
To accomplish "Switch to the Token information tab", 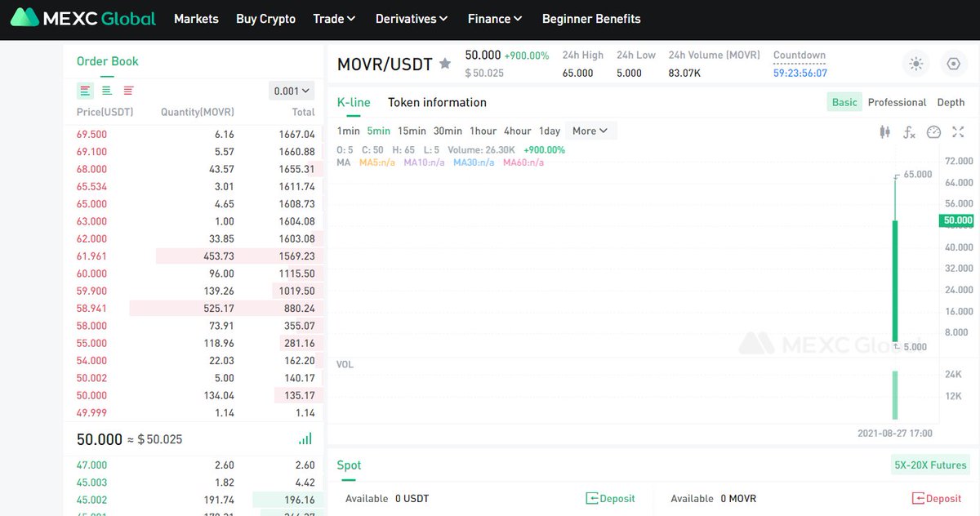I will (x=437, y=102).
